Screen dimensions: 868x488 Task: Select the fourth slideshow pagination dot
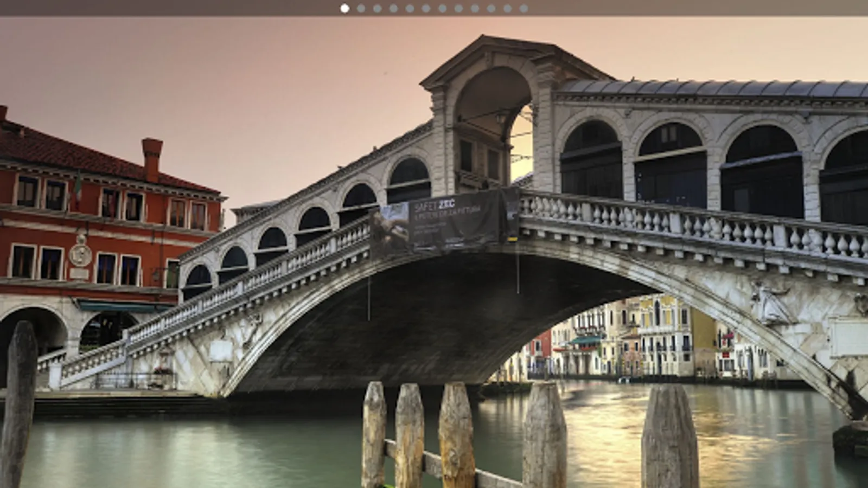click(x=393, y=8)
